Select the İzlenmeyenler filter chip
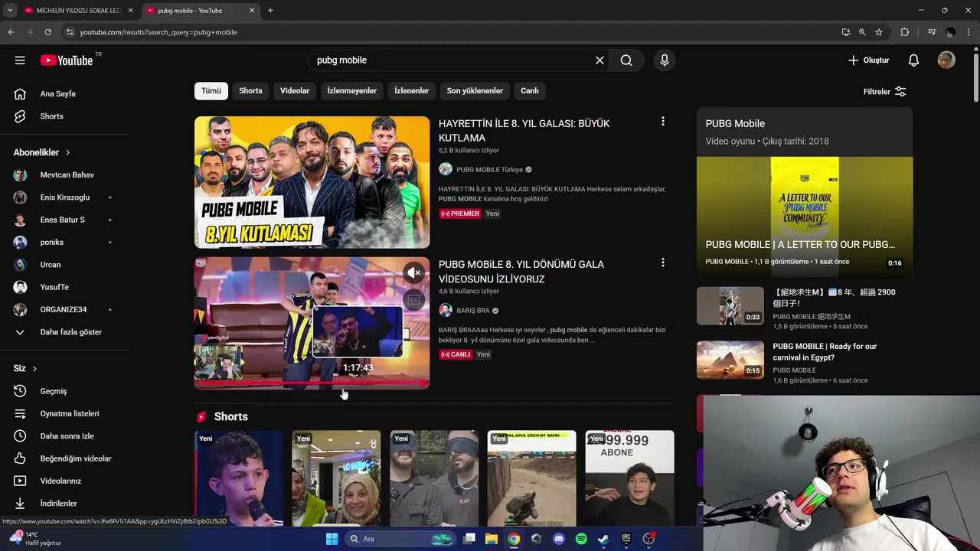Image resolution: width=980 pixels, height=551 pixels. [352, 90]
